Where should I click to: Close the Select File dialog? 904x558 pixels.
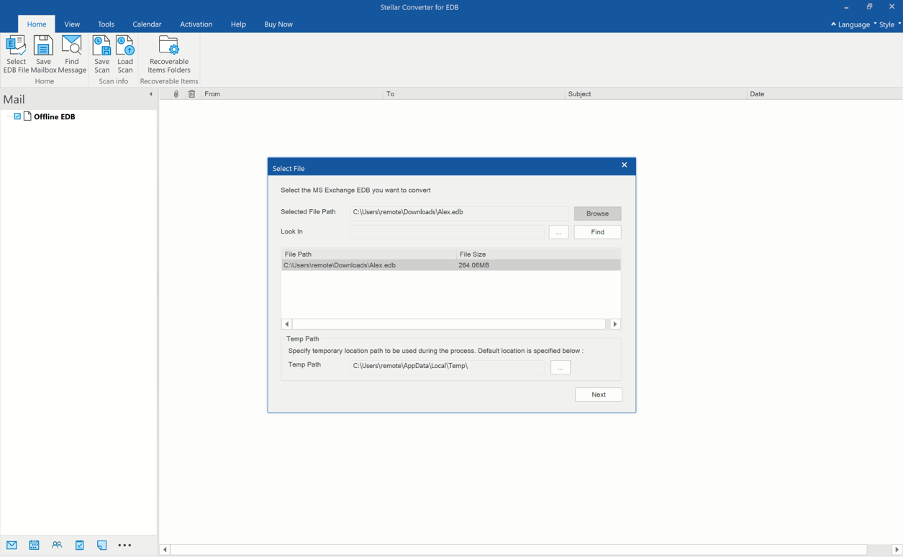pyautogui.click(x=624, y=165)
